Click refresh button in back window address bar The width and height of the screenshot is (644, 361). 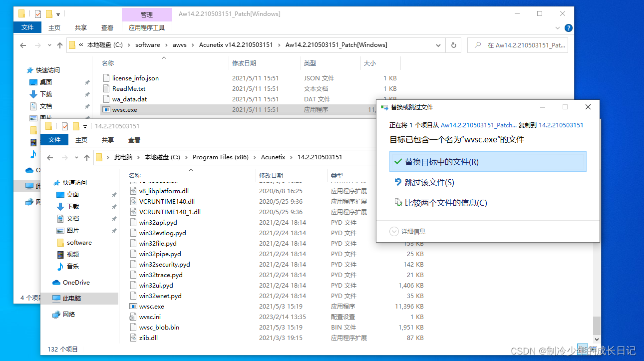(453, 45)
